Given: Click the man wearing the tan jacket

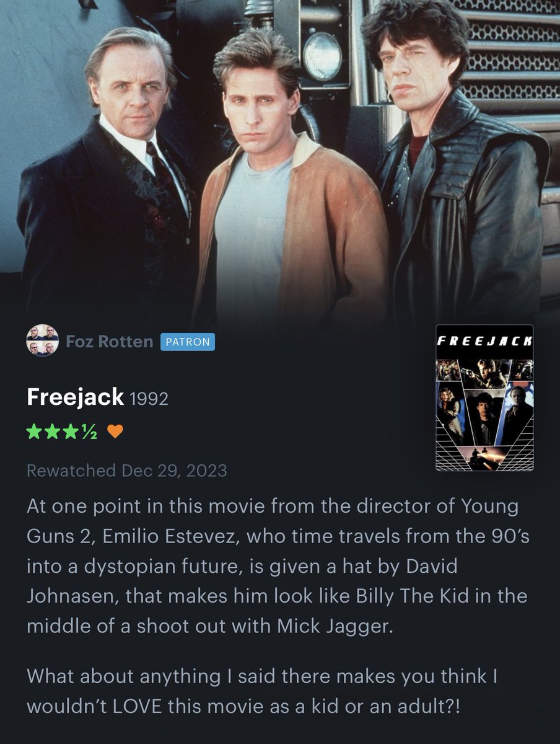Looking at the screenshot, I should pos(290,186).
